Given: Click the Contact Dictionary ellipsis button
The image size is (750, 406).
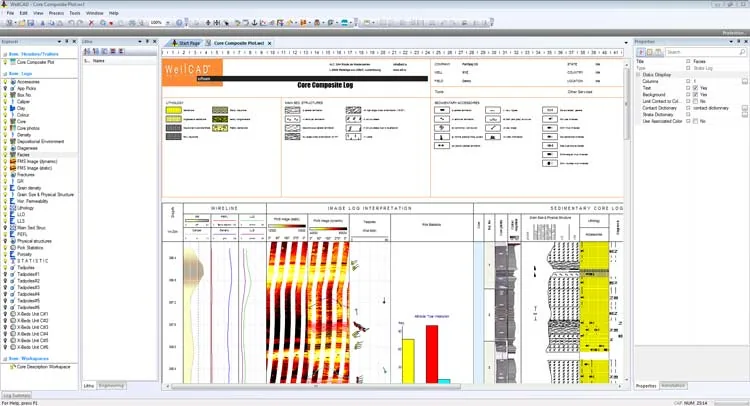Looking at the screenshot, I should [x=745, y=108].
